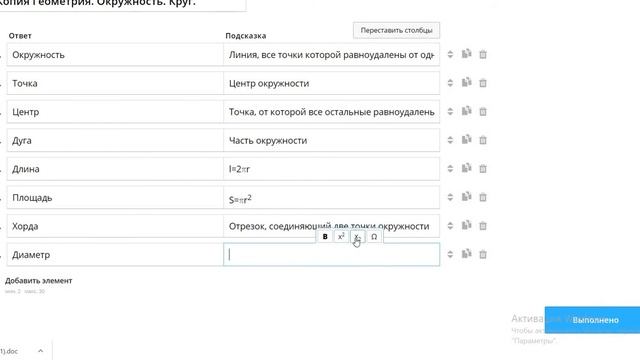
Task: Toggle bold in the formatting popup
Action: pos(325,237)
